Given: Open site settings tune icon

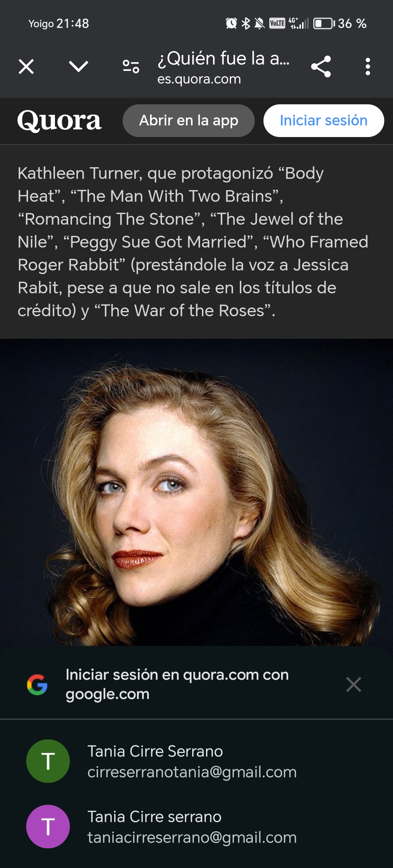Looking at the screenshot, I should [131, 67].
